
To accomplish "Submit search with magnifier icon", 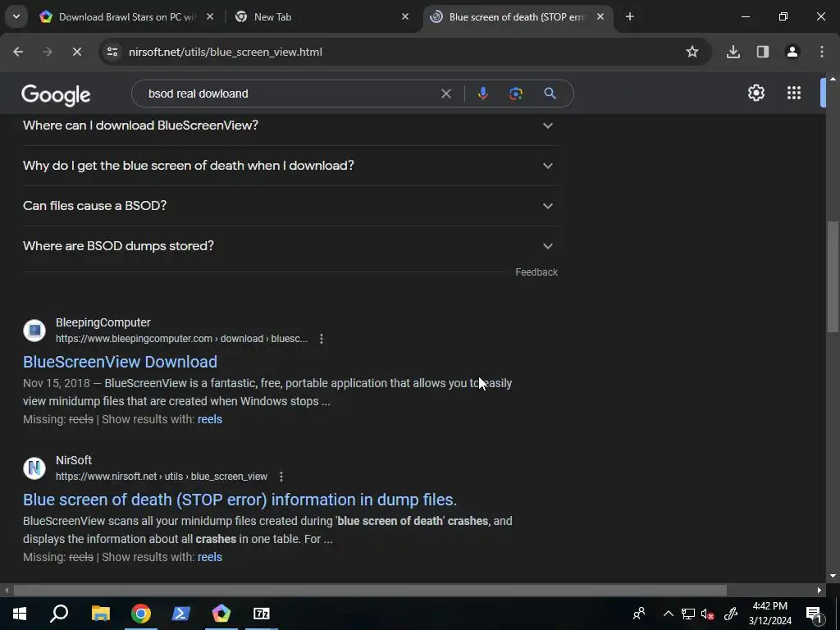I will (x=550, y=94).
